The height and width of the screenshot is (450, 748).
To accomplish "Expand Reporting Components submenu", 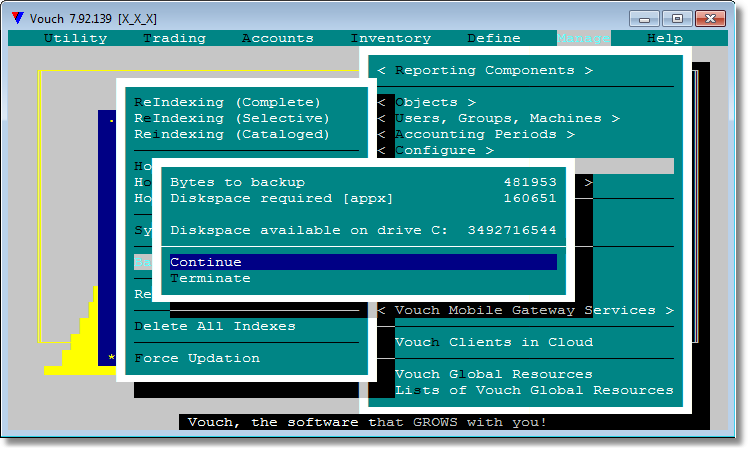I will [x=485, y=70].
